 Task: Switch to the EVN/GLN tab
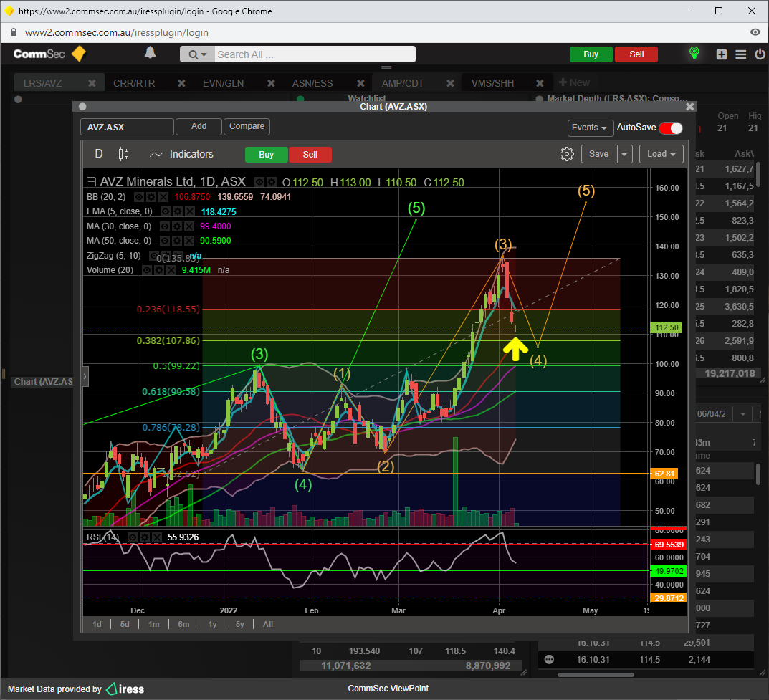click(223, 83)
